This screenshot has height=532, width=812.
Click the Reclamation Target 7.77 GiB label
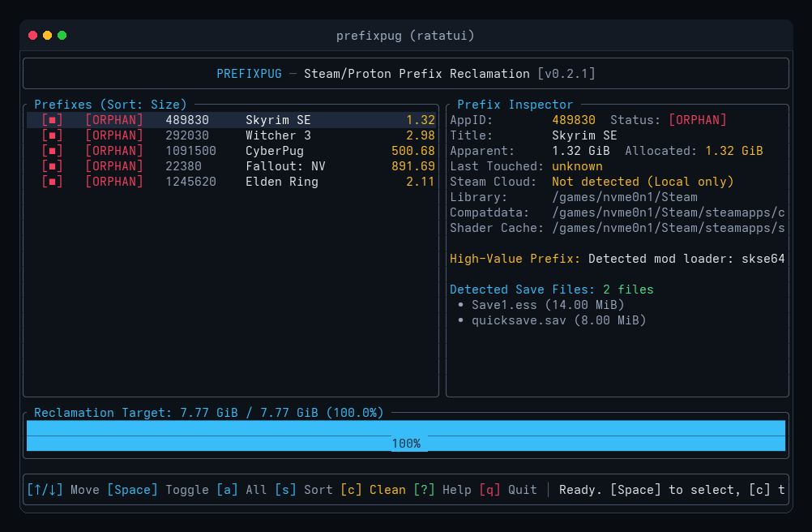click(x=209, y=413)
